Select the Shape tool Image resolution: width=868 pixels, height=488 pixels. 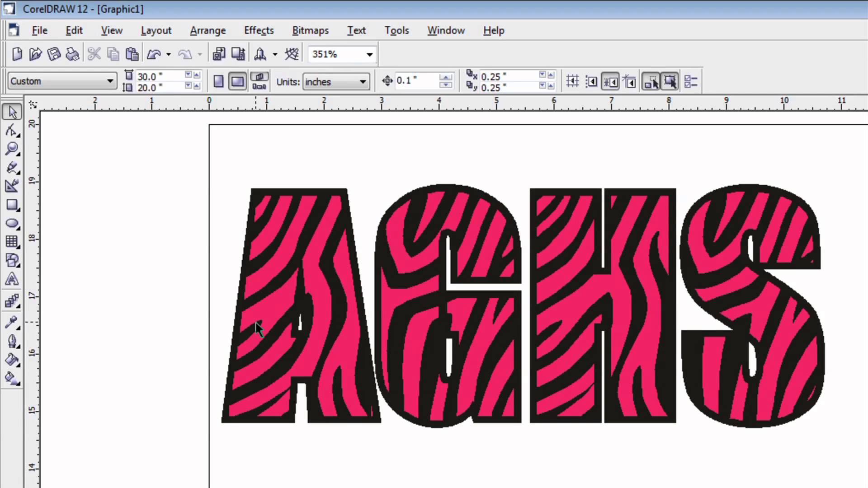coord(12,130)
